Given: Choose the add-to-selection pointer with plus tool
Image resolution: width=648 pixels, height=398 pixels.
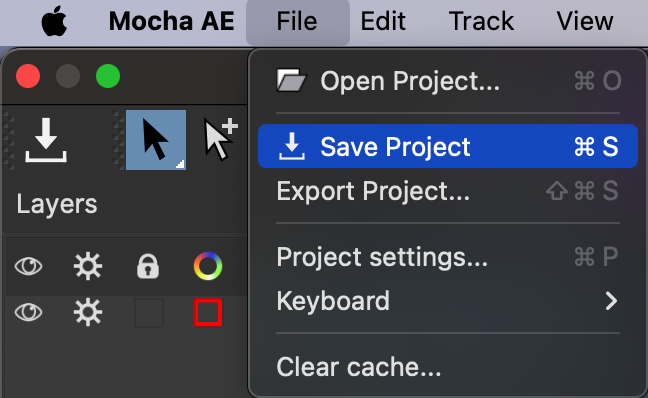Looking at the screenshot, I should click(220, 139).
